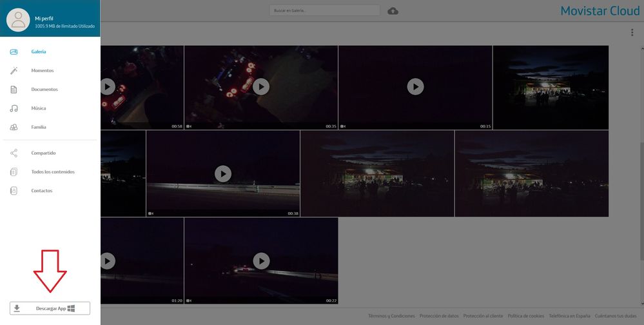The image size is (644, 325).
Task: Open the top-right night market photo thumbnail
Action: pyautogui.click(x=551, y=87)
